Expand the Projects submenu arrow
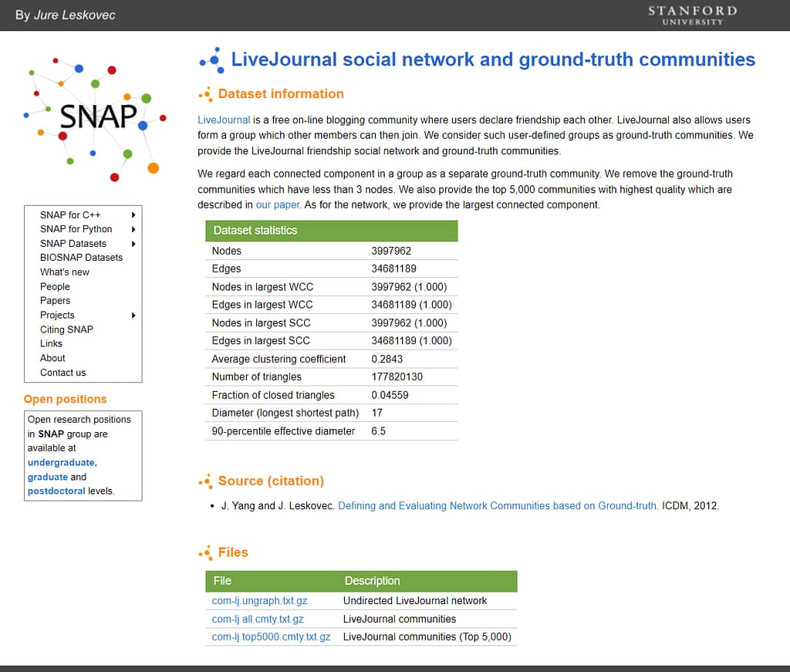 [133, 316]
